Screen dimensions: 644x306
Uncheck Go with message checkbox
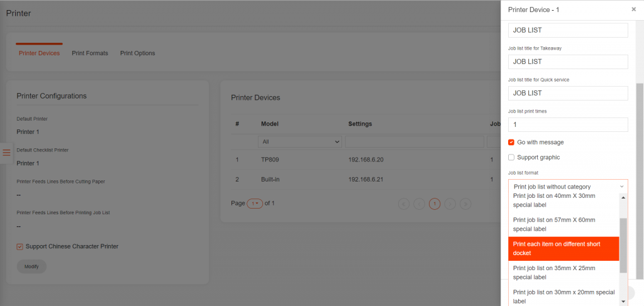[x=511, y=142]
